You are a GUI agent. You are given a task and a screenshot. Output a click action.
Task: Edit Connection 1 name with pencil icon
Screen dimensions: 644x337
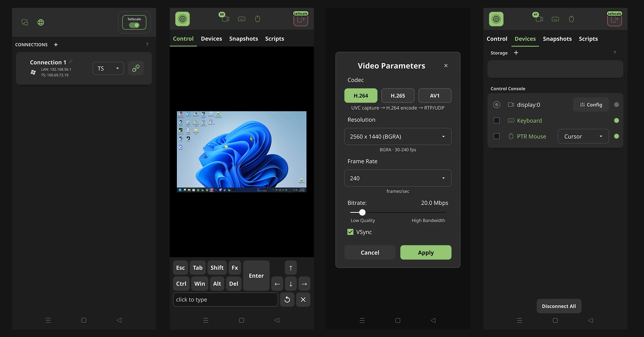[x=71, y=61]
